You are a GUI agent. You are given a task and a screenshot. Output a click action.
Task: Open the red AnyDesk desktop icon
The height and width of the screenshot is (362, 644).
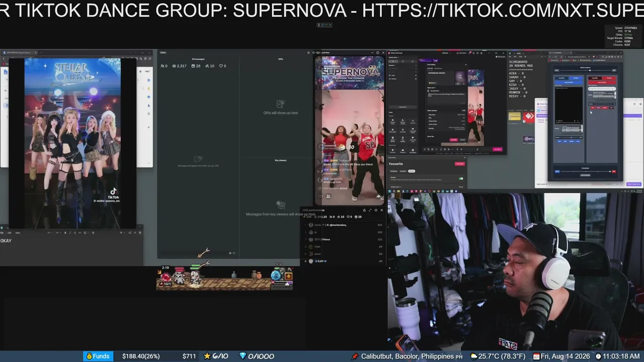point(528,117)
